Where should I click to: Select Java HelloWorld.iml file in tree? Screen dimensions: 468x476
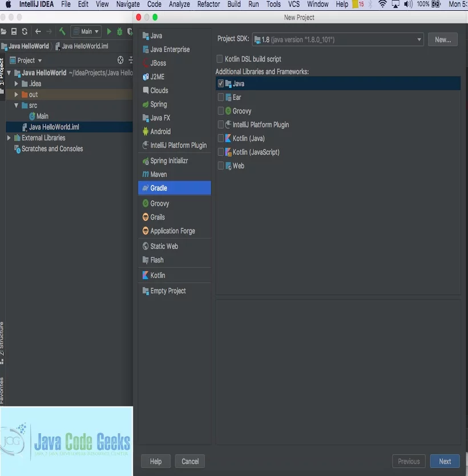[x=69, y=127]
